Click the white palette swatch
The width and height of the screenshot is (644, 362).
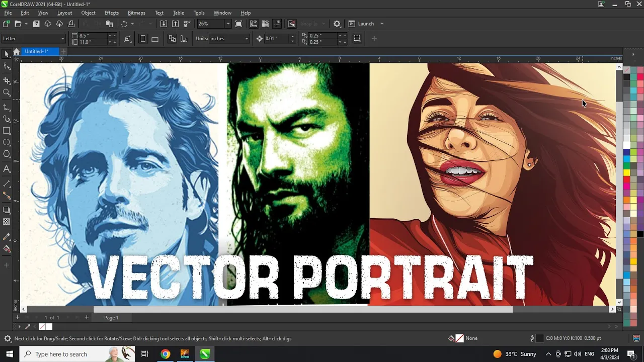click(626, 145)
